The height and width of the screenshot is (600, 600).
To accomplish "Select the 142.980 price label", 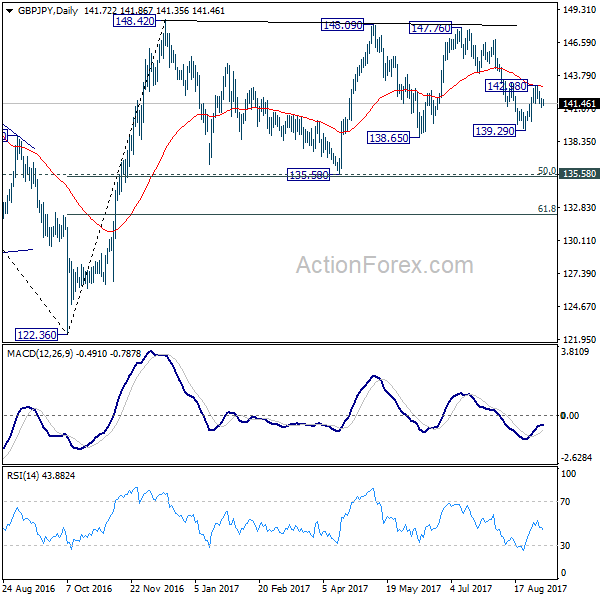I will point(506,86).
